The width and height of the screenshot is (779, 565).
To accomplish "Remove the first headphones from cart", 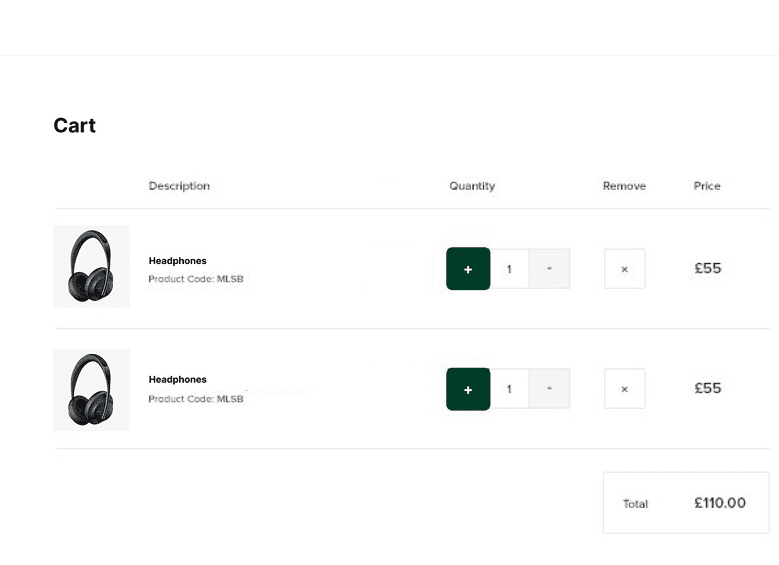I will tap(624, 269).
